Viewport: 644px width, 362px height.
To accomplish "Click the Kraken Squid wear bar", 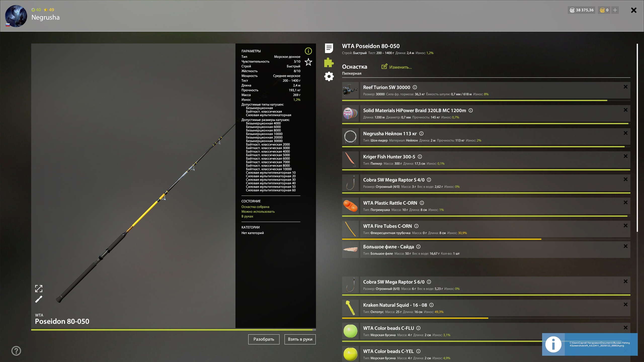I will pos(486,318).
